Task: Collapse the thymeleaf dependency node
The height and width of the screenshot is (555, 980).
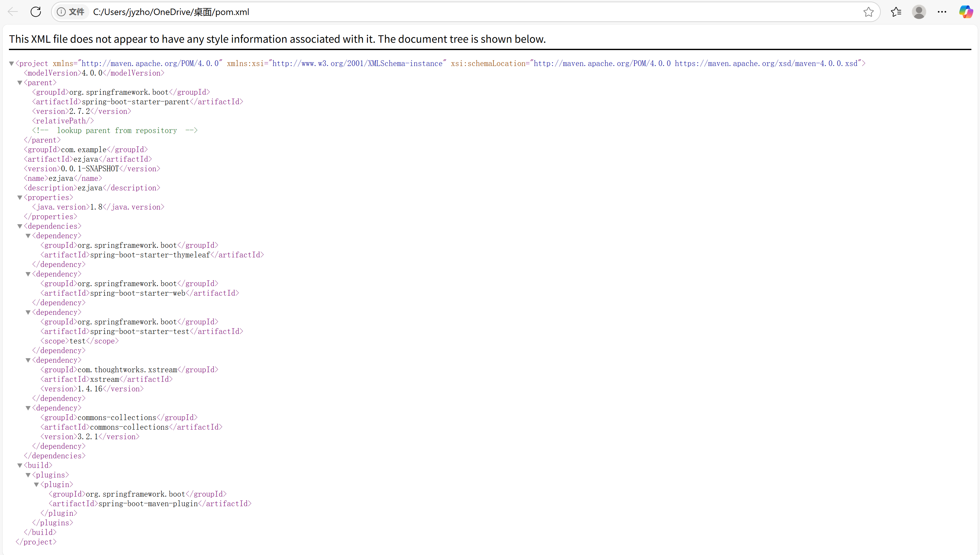Action: pyautogui.click(x=28, y=236)
